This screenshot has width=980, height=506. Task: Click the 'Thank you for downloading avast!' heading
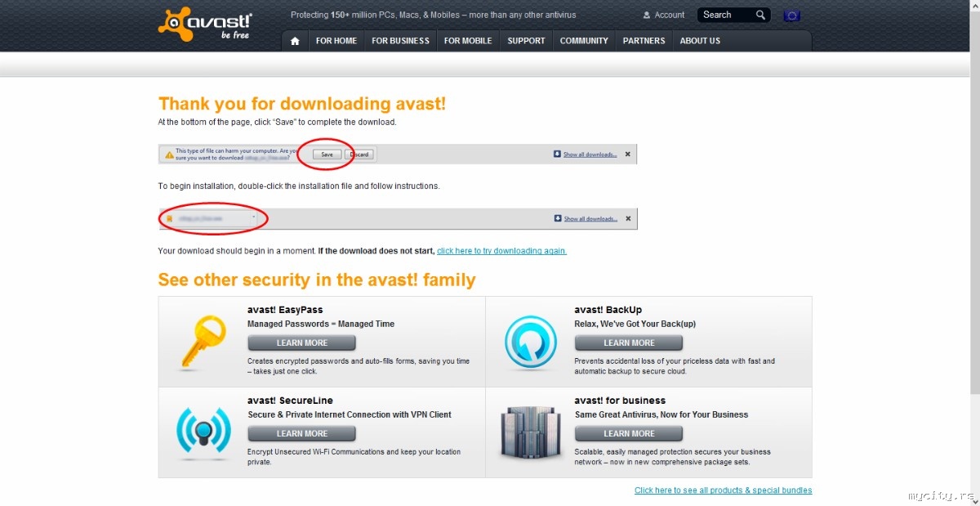tap(302, 104)
